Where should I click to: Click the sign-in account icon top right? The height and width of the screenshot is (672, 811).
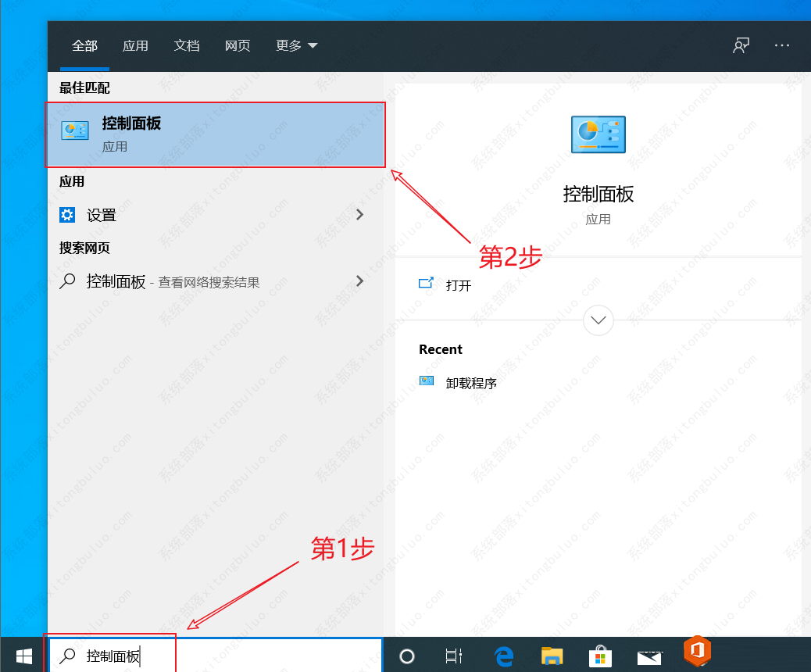(740, 46)
